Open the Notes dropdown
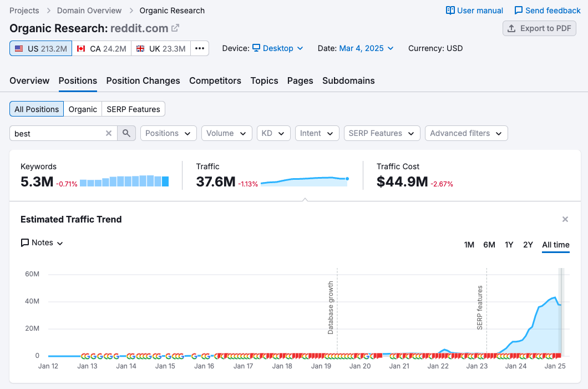The width and height of the screenshot is (588, 389). pos(42,243)
